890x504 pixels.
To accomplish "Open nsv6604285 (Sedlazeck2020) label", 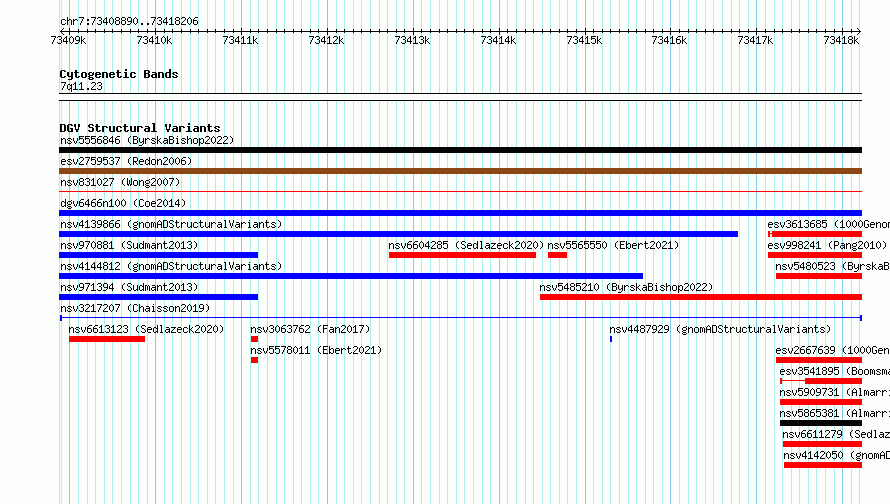I will click(x=466, y=245).
